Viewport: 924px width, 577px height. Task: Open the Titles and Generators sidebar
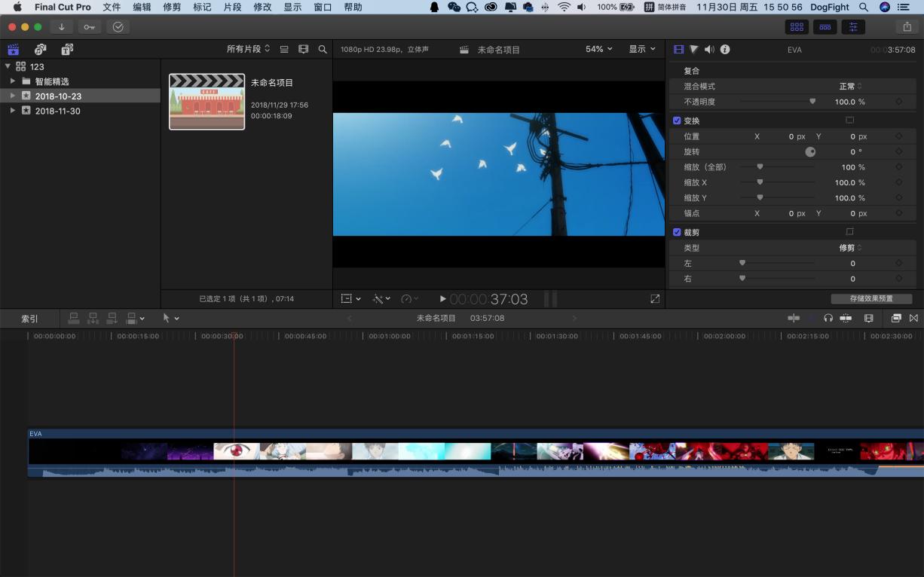coord(67,50)
